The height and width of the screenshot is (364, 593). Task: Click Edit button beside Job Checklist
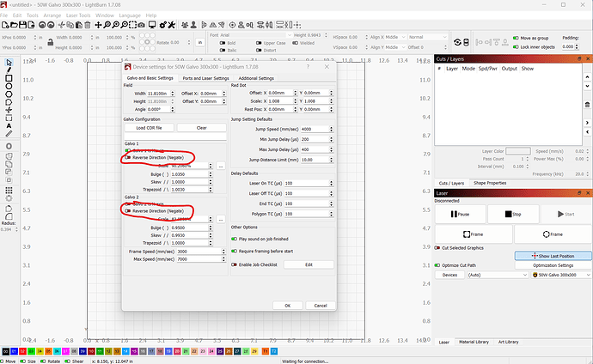(309, 264)
